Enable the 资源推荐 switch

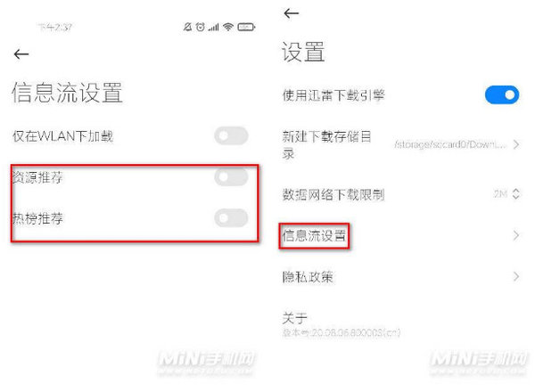[231, 176]
